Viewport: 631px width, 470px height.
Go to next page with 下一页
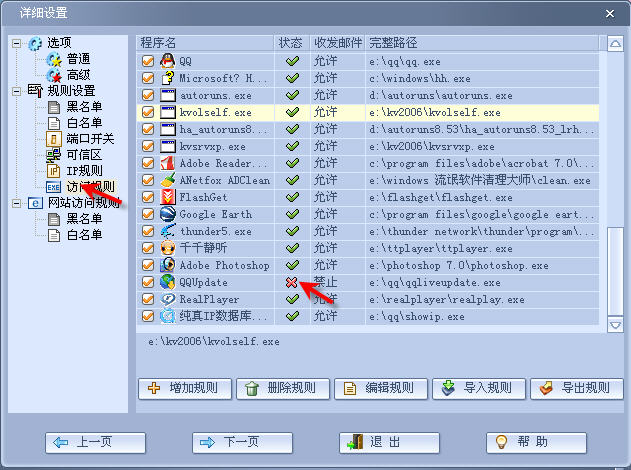click(242, 443)
